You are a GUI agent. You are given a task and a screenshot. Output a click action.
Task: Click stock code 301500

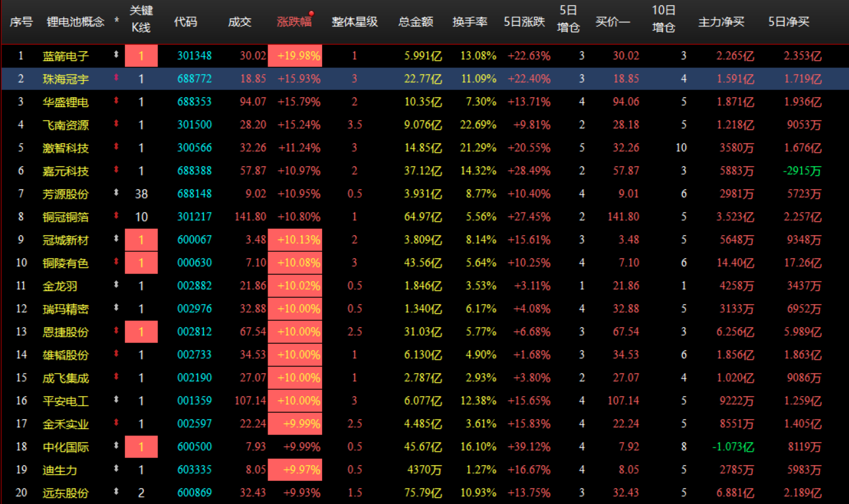(195, 125)
